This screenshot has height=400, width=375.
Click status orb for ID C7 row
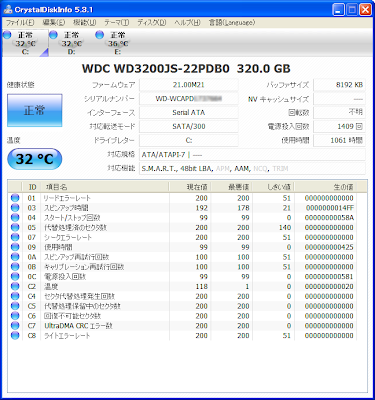(x=15, y=326)
